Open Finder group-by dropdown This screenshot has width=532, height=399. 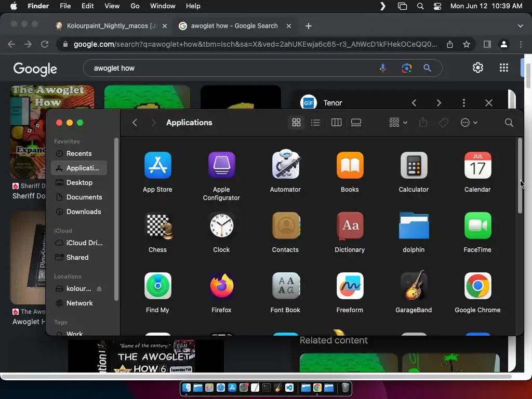398,123
